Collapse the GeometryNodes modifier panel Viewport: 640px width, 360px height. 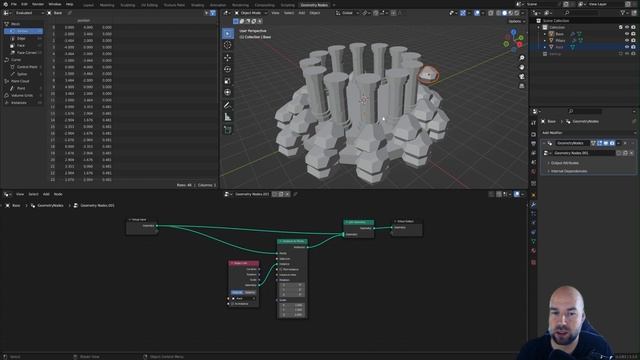pyautogui.click(x=544, y=143)
